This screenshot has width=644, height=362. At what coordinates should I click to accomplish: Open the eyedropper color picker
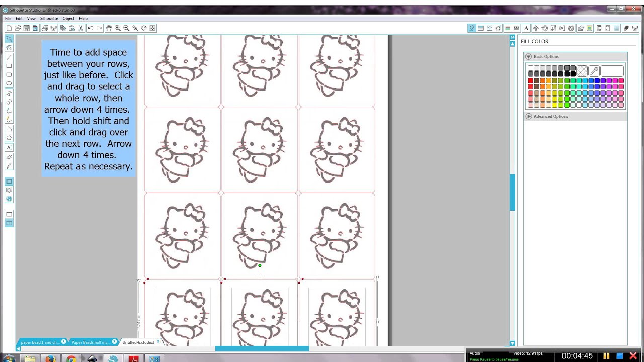594,71
